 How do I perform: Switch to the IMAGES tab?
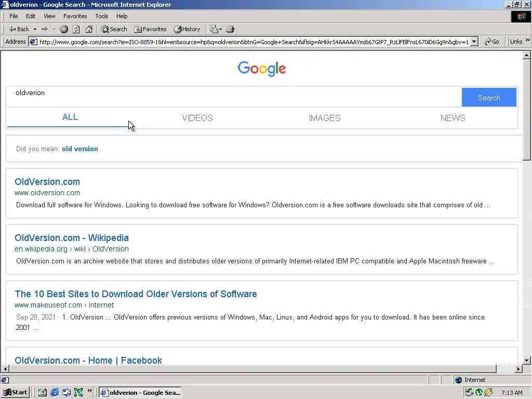tap(324, 118)
